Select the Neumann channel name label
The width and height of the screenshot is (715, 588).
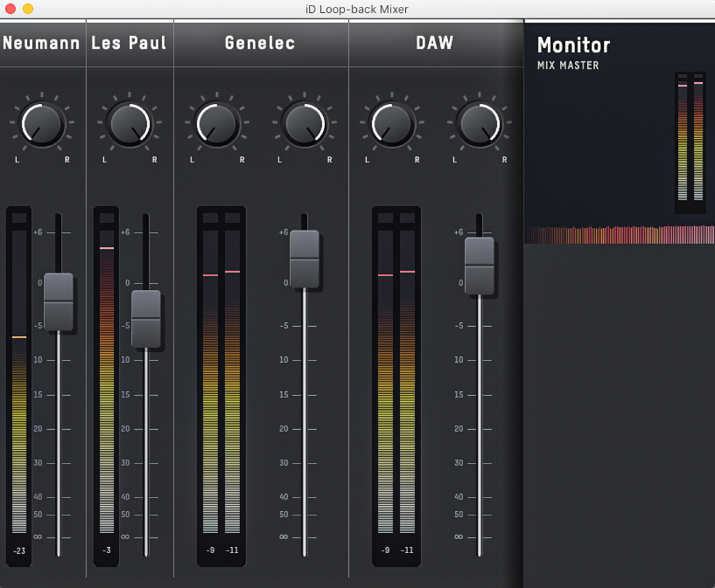(x=42, y=43)
